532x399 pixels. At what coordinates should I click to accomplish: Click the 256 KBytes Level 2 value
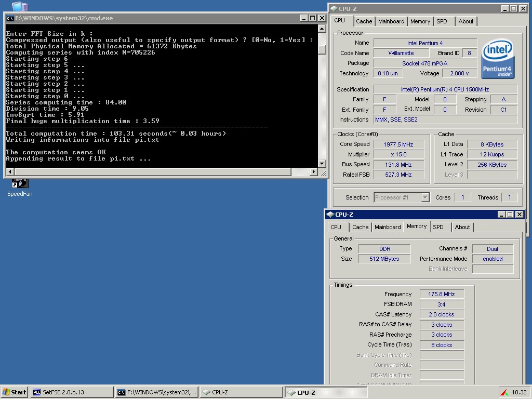[492, 165]
